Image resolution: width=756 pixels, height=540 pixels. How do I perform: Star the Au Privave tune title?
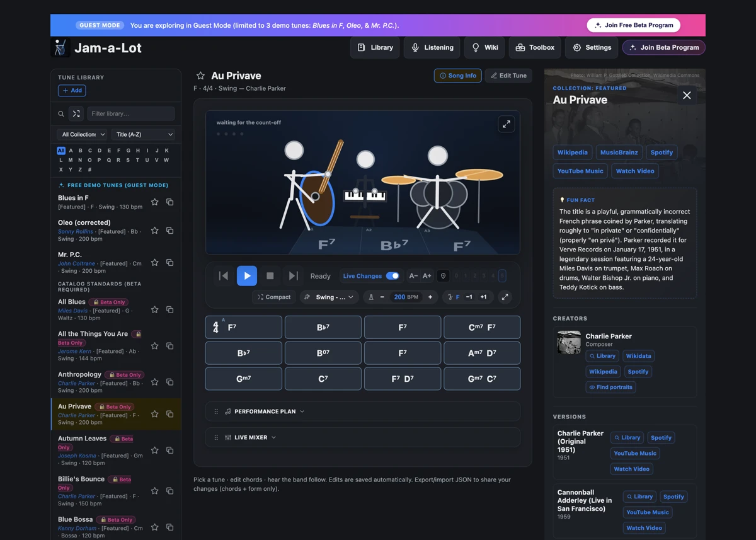[x=200, y=76]
